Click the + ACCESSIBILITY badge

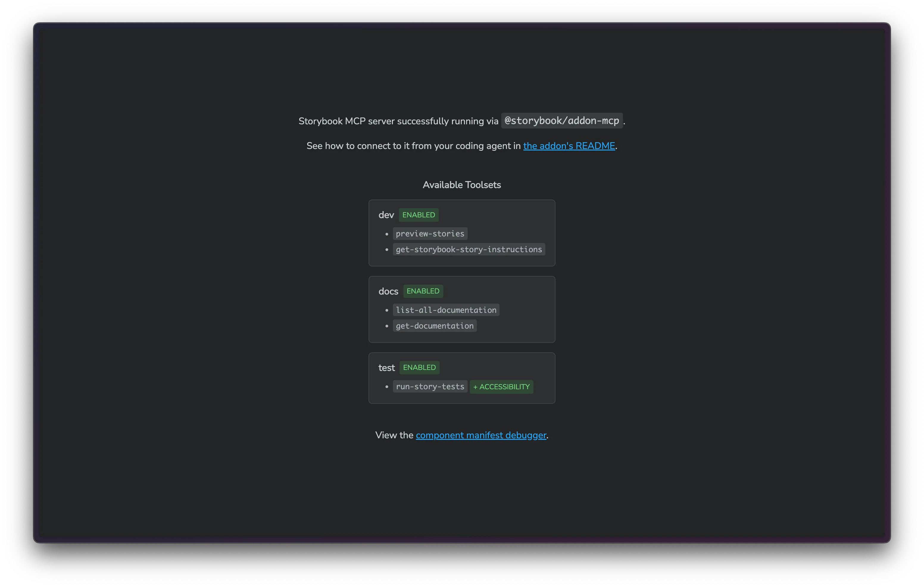pyautogui.click(x=501, y=387)
